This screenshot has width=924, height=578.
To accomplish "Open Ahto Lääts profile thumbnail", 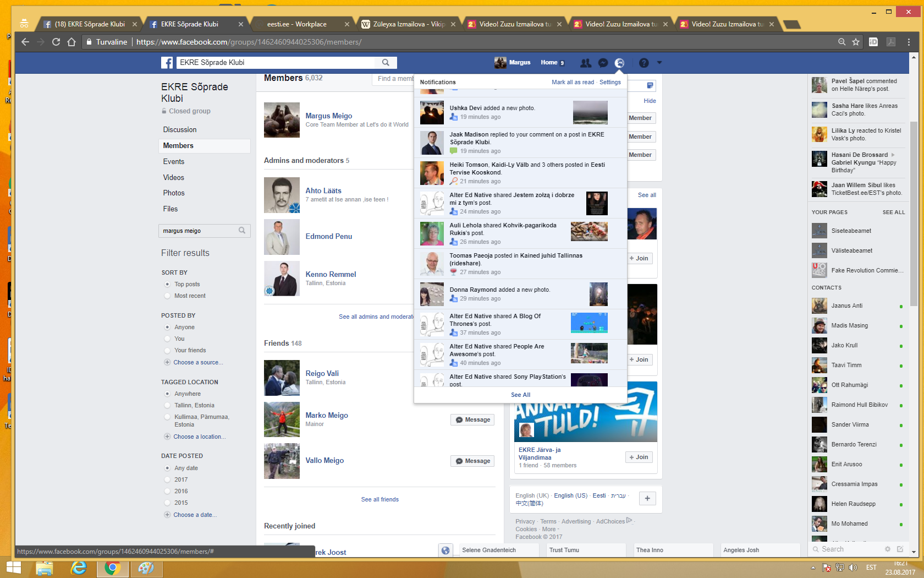I will pos(282,195).
